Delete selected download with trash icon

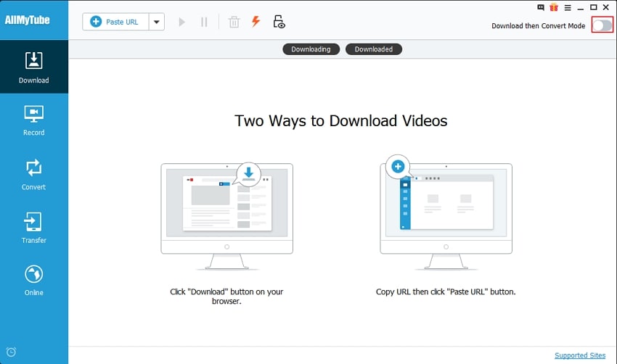(x=234, y=22)
